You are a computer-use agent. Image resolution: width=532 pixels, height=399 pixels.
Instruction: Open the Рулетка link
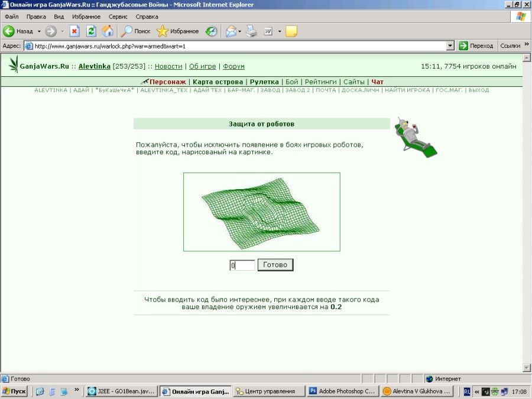coord(264,82)
